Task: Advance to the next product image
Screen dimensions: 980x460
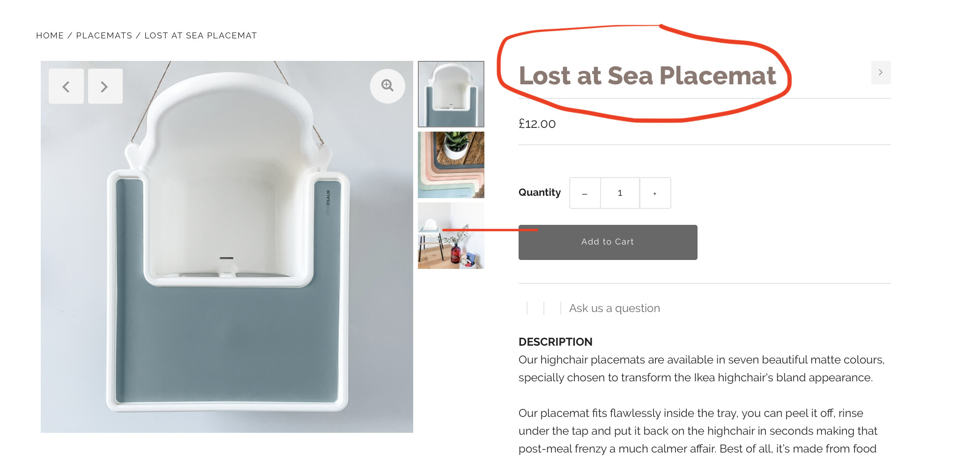Action: (105, 87)
